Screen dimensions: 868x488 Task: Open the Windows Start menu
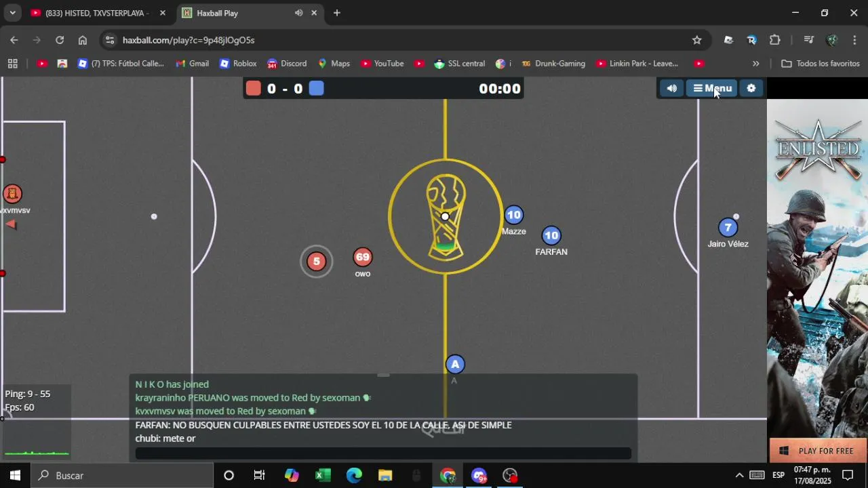pyautogui.click(x=15, y=475)
